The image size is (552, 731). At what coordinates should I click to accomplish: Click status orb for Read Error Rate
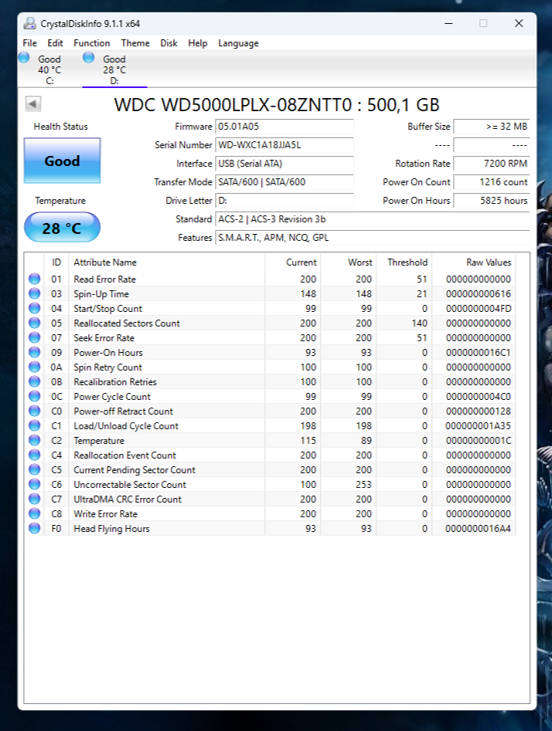tap(34, 279)
